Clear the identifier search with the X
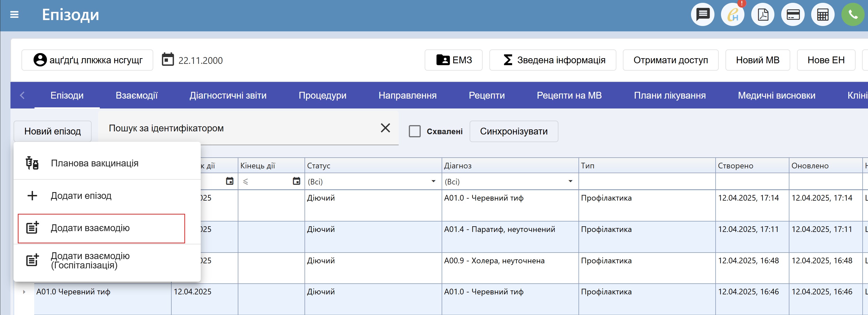This screenshot has height=315, width=868. tap(385, 128)
